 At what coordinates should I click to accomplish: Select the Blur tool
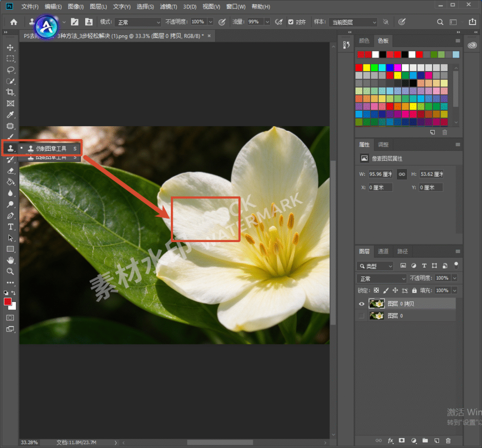click(x=10, y=193)
